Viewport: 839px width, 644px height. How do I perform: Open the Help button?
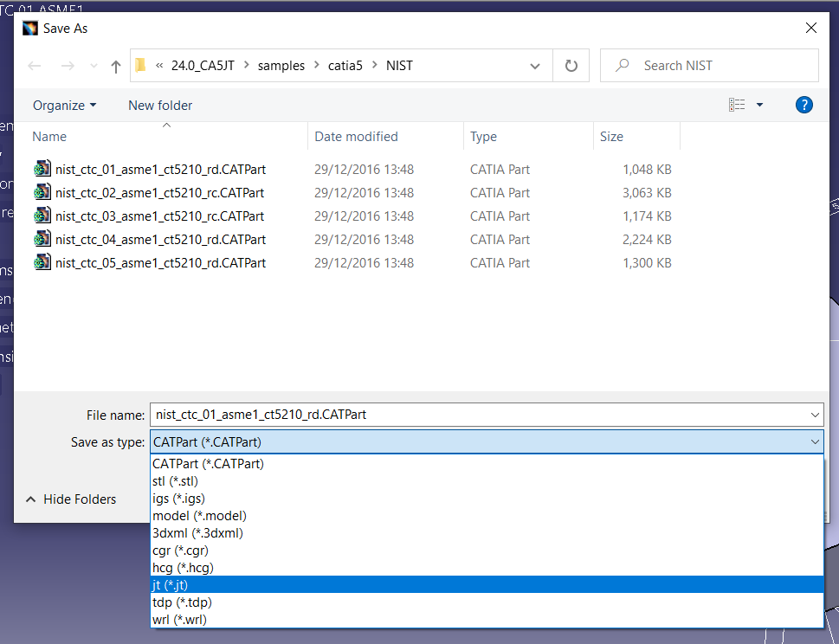pyautogui.click(x=804, y=105)
